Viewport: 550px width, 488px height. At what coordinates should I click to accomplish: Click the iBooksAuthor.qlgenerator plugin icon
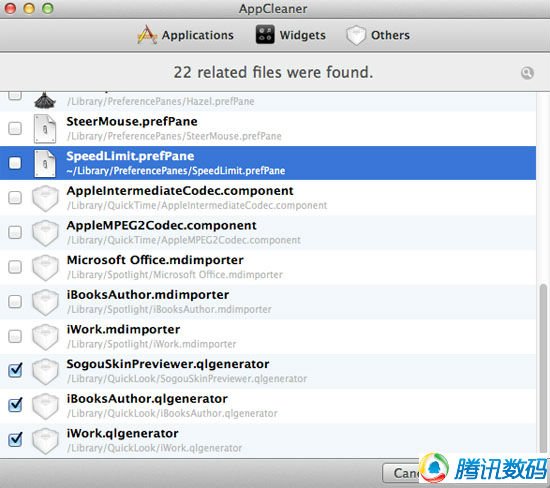point(45,407)
